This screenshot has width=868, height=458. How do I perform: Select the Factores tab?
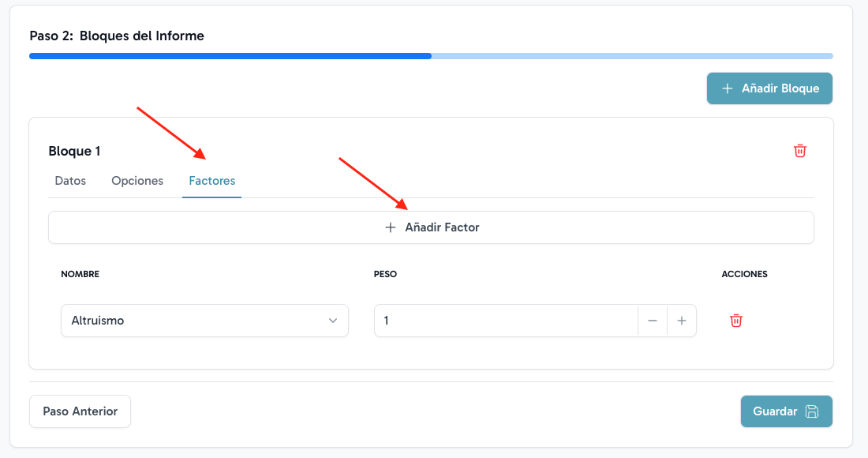212,181
